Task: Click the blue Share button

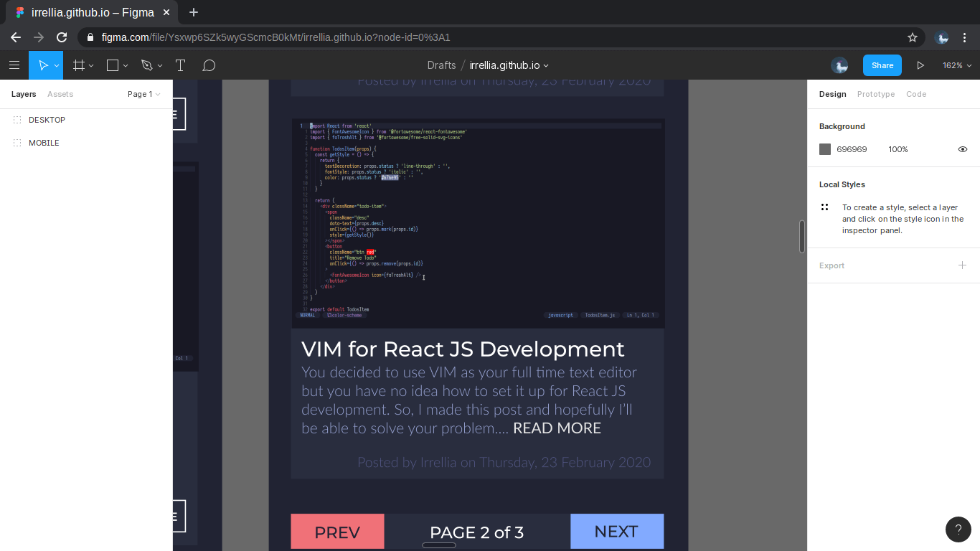Action: click(882, 65)
